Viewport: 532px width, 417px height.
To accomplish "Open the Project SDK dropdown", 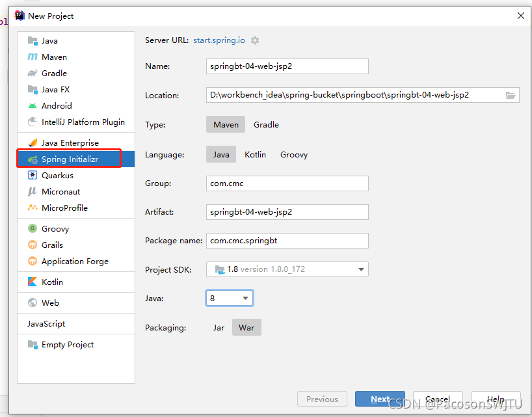I will point(287,269).
